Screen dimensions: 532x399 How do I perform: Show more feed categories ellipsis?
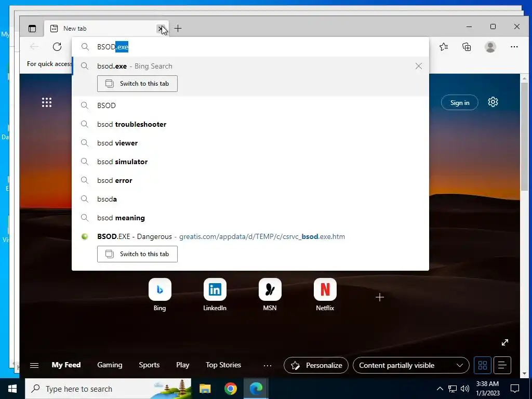(x=268, y=366)
